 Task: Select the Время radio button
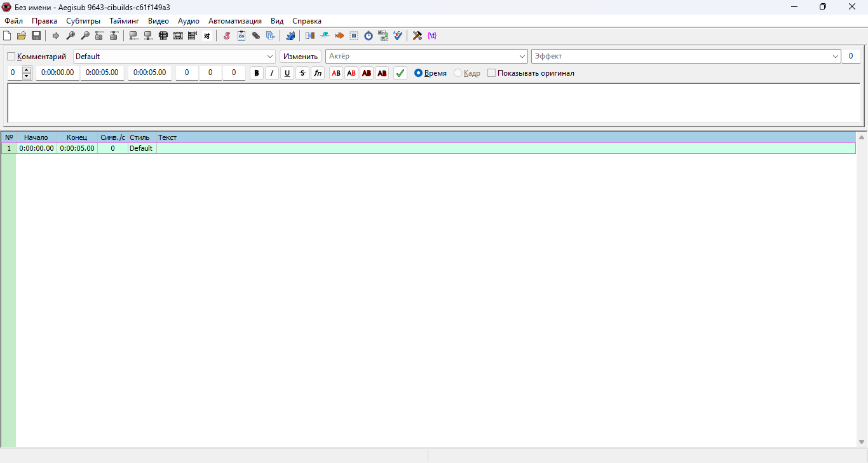(418, 73)
